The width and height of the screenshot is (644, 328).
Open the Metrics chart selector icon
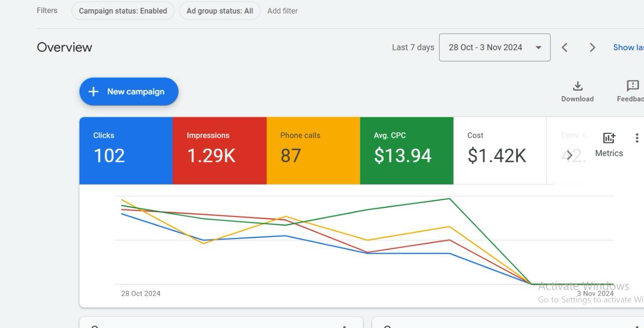pos(609,138)
